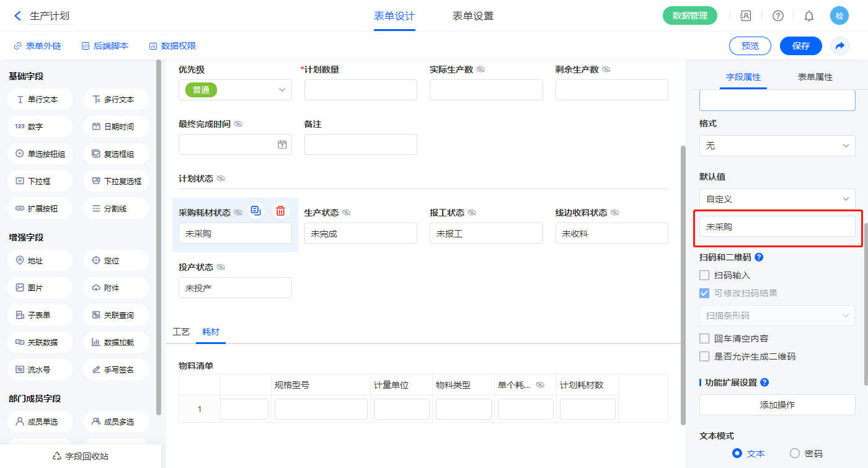Click the 添加操作 button
This screenshot has height=468, width=868.
coord(777,405)
